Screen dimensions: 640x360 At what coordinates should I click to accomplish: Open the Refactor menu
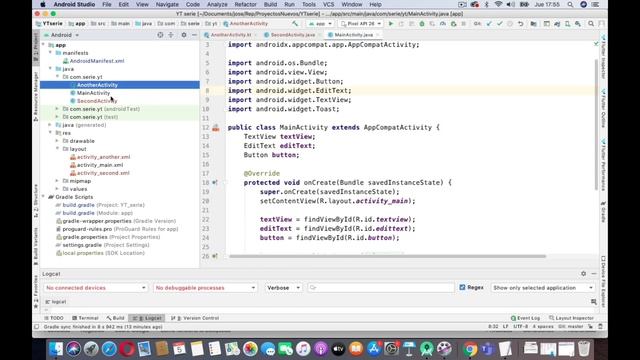click(245, 4)
